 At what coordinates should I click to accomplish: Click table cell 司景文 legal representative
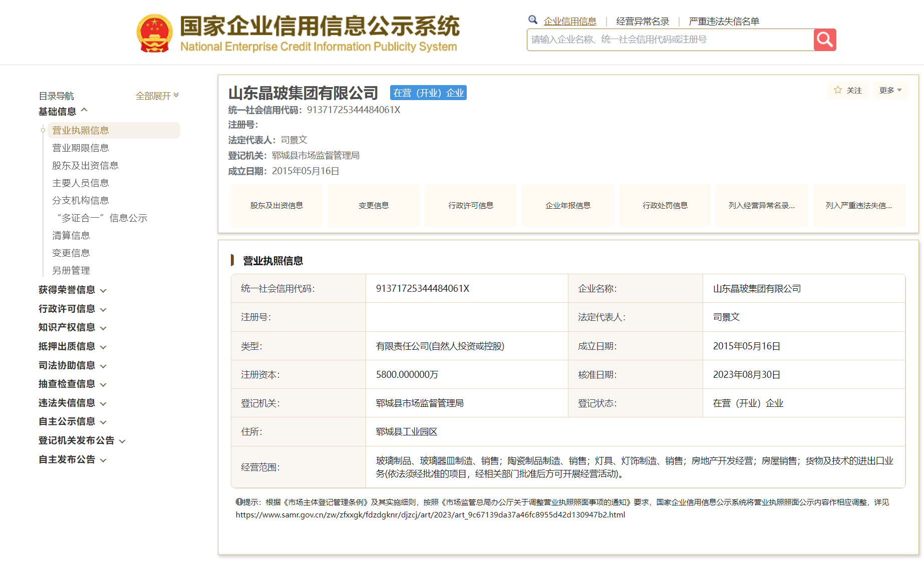[726, 317]
